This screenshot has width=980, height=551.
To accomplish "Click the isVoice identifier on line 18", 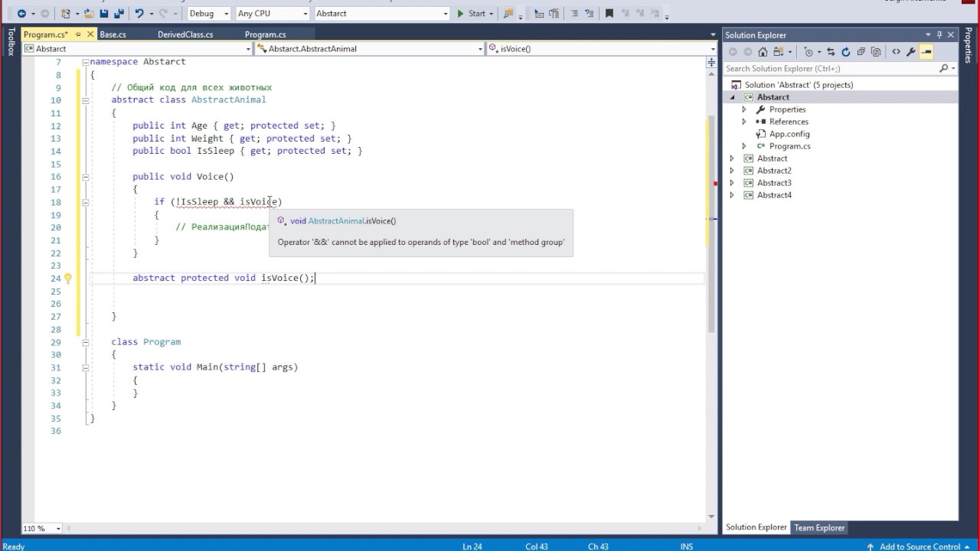I will pos(258,202).
